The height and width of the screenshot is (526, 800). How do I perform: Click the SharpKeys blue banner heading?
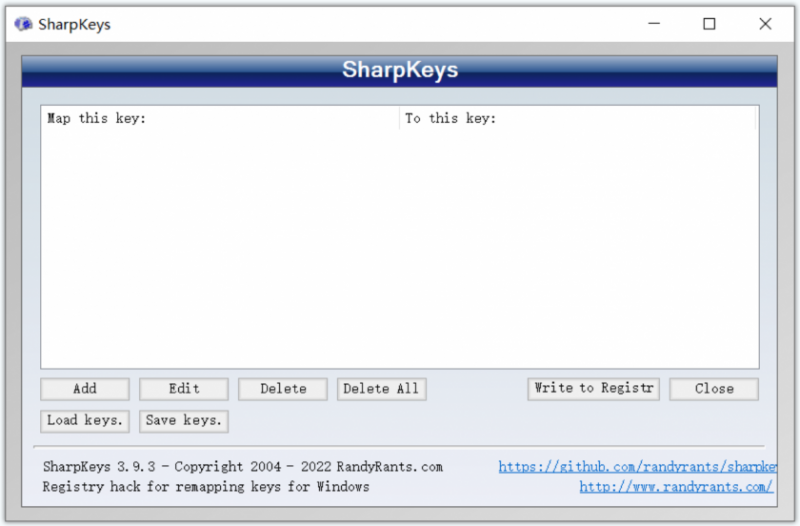[x=400, y=70]
